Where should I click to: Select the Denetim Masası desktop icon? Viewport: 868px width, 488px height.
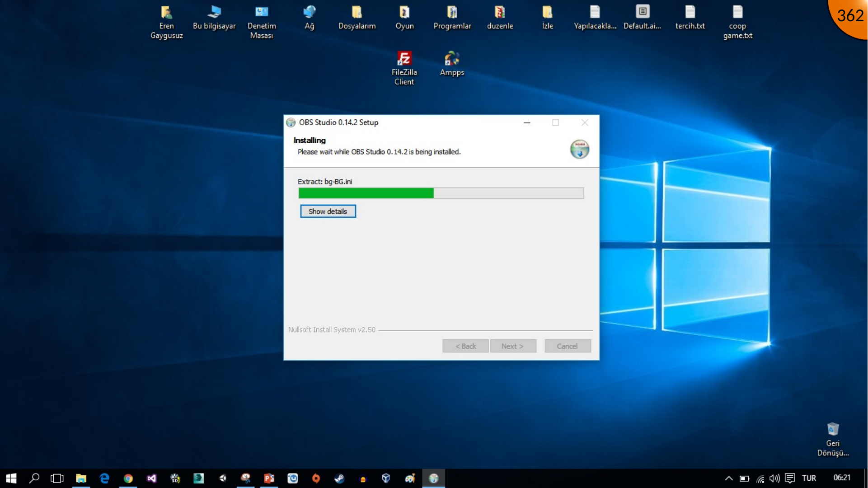tap(262, 22)
